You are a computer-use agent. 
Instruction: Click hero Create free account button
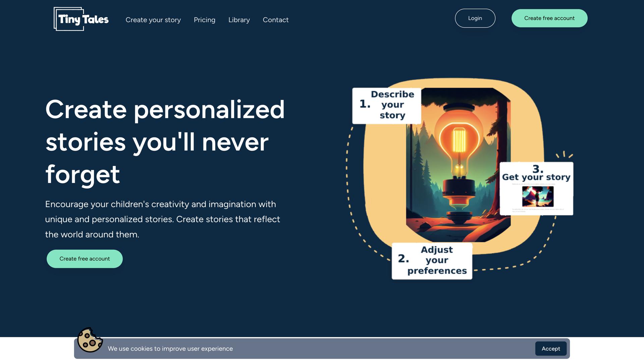coord(85,259)
